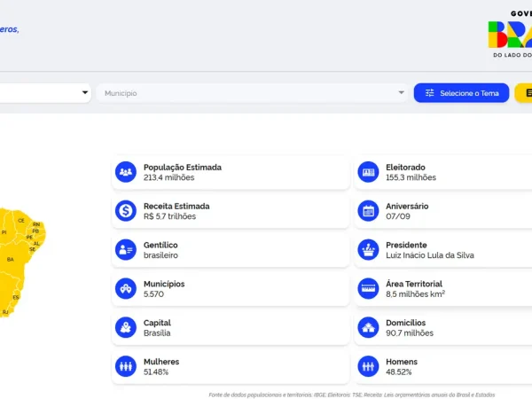Select the CE state on the map
The image size is (532, 399).
click(x=21, y=221)
